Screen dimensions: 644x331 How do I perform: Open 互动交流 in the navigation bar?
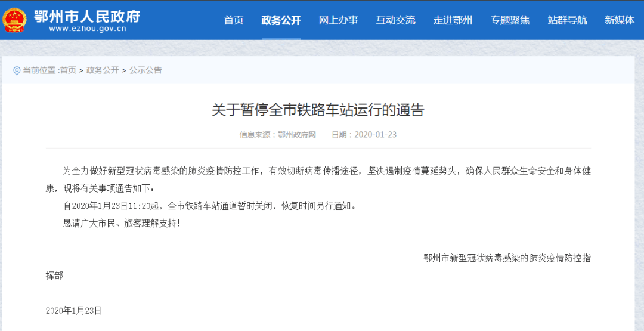pos(395,20)
